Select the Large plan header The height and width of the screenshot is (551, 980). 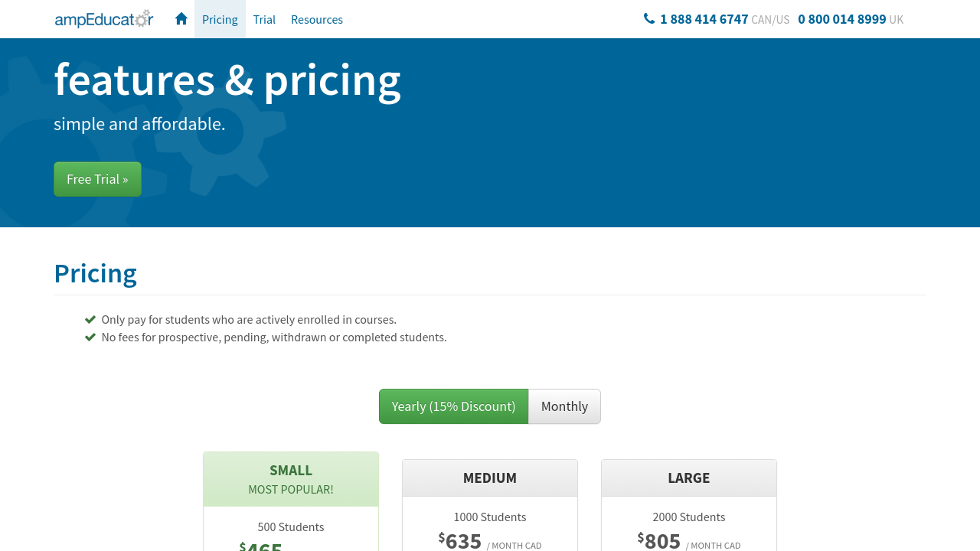[689, 478]
